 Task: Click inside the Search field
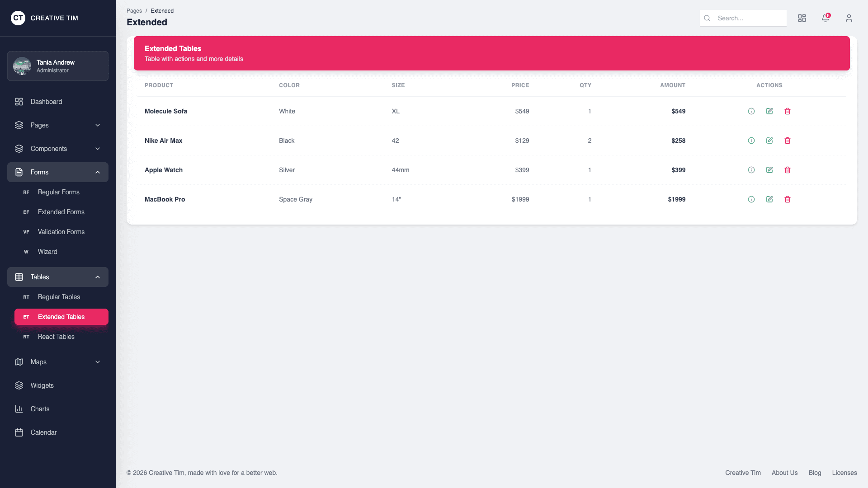point(746,18)
